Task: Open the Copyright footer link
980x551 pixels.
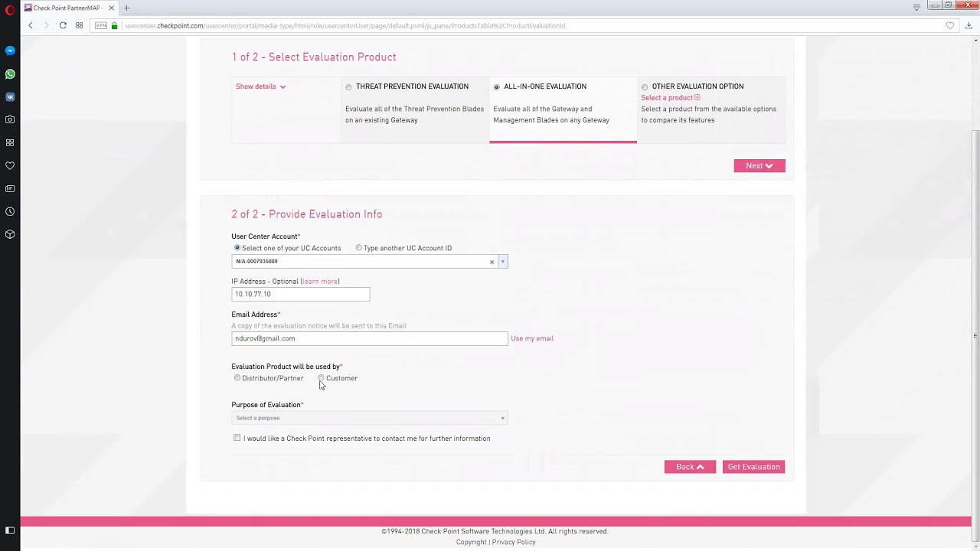Action: tap(472, 542)
